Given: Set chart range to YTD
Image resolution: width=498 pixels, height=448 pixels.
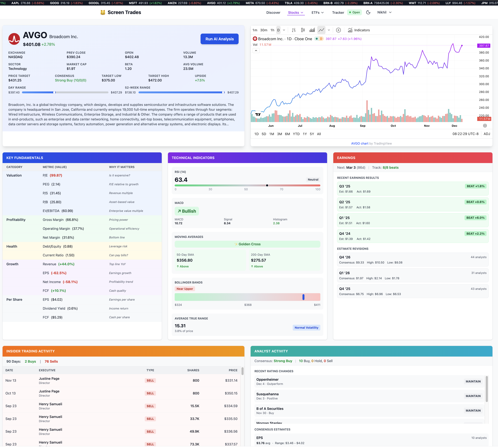Looking at the screenshot, I should (x=296, y=134).
